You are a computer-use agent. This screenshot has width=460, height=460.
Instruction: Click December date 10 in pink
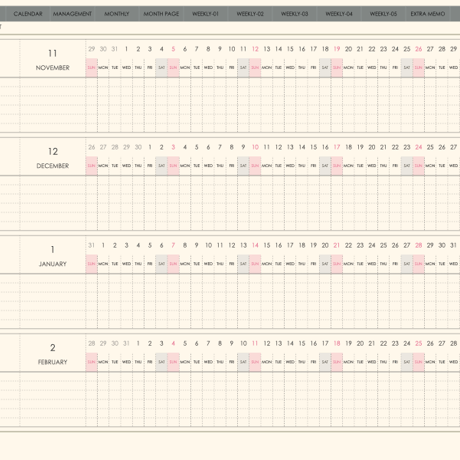pos(255,147)
